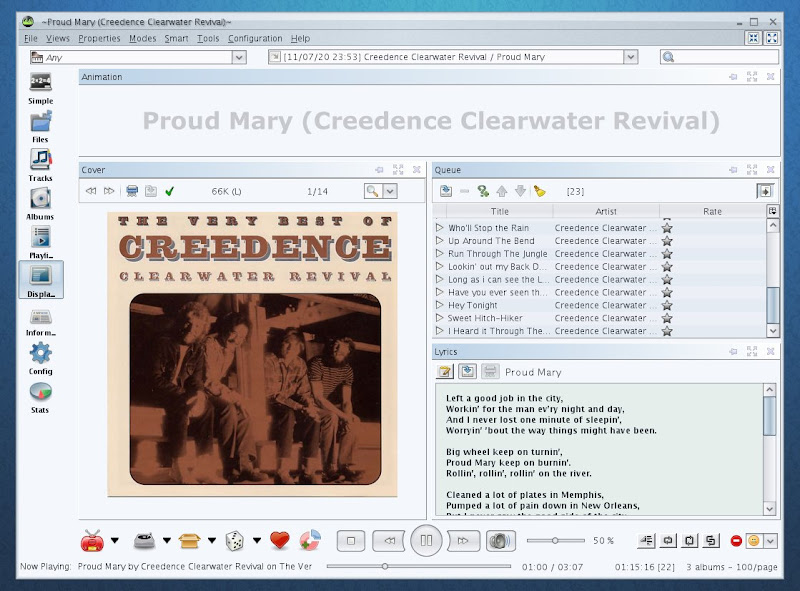Pause the current track
This screenshot has width=800, height=591.
pyautogui.click(x=426, y=540)
